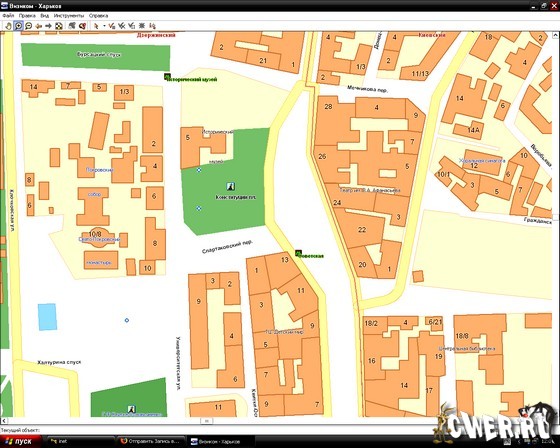Click the red search object toolbar icon
The width and height of the screenshot is (560, 448).
click(x=82, y=26)
